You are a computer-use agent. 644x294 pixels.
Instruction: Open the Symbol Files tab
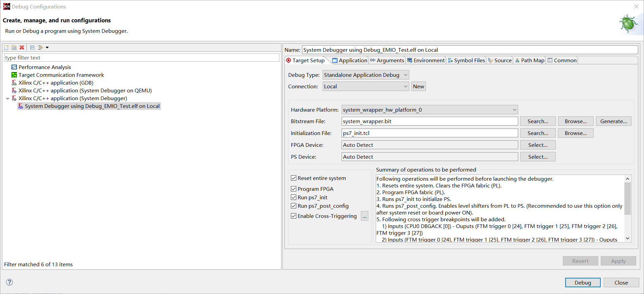[466, 60]
